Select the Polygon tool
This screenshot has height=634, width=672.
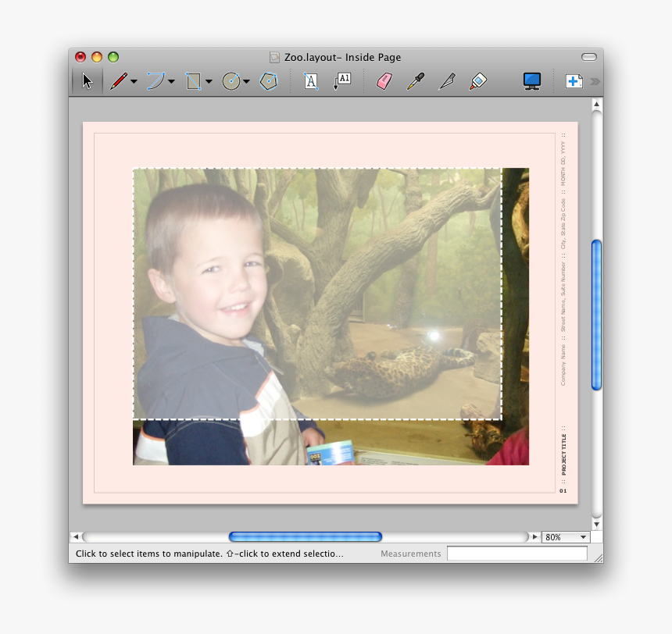click(269, 81)
